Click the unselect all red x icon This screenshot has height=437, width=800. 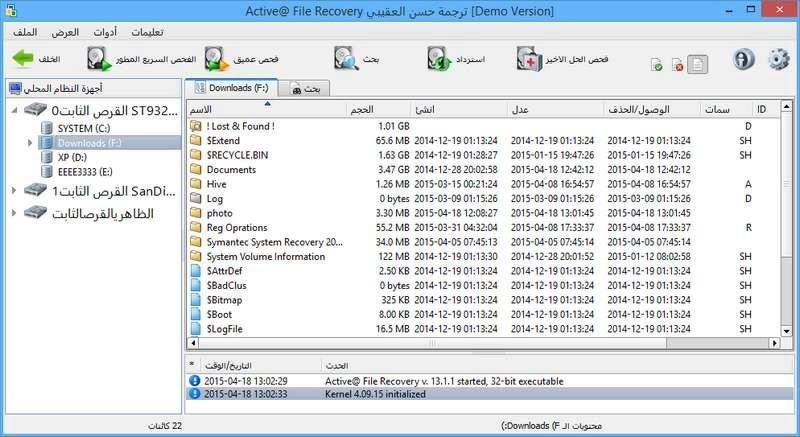pyautogui.click(x=677, y=65)
